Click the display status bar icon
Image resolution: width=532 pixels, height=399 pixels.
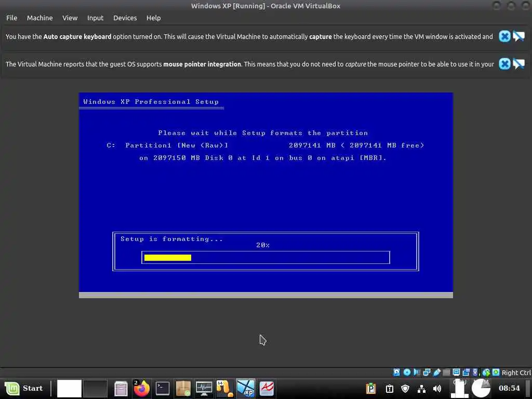pos(456,372)
